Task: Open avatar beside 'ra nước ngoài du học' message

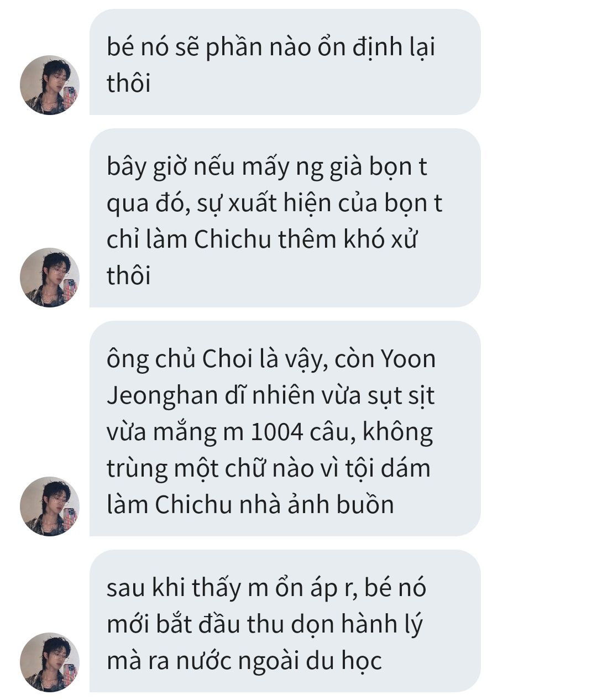Action: point(50,662)
